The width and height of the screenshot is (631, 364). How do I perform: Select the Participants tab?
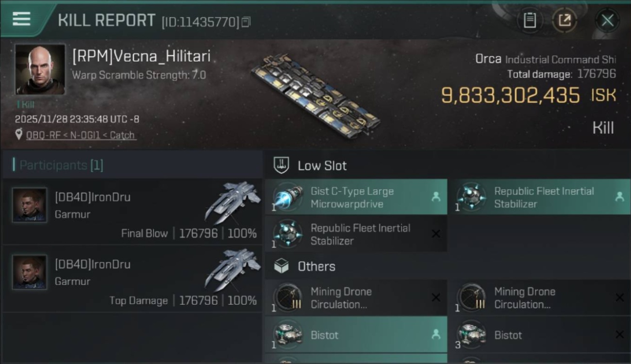point(61,165)
